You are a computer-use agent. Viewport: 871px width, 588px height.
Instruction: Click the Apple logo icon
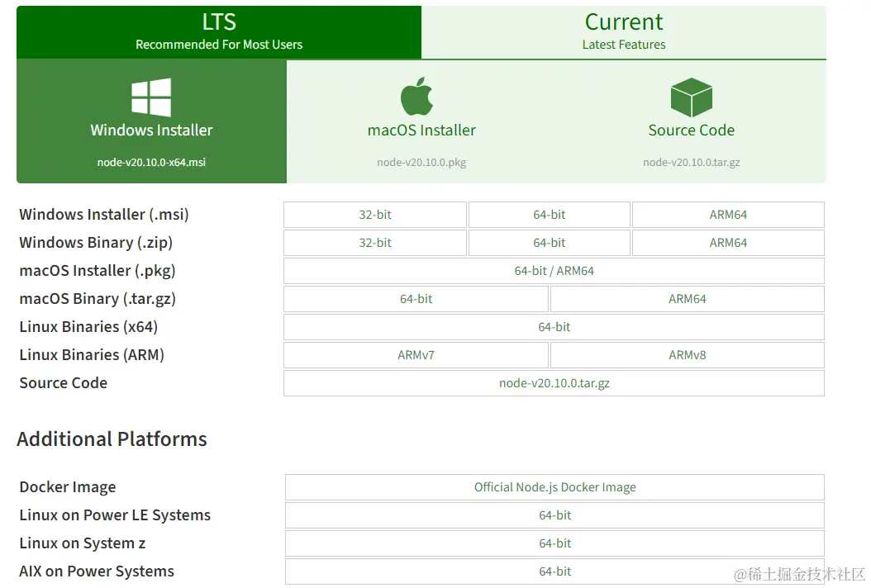[x=416, y=96]
